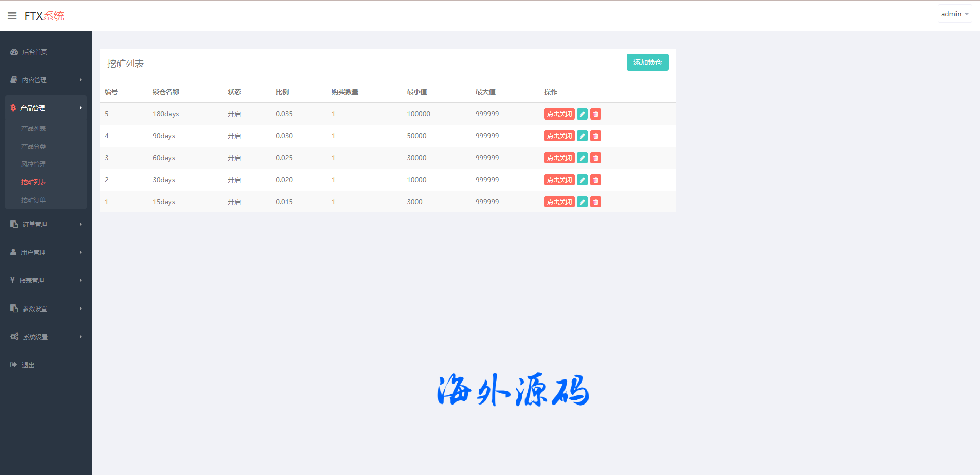Turn off 15days plan using 点击关闭
980x475 pixels.
click(559, 202)
